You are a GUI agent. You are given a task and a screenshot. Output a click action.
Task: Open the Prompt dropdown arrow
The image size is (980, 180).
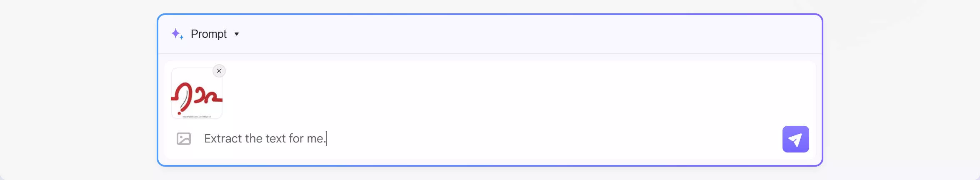[237, 34]
